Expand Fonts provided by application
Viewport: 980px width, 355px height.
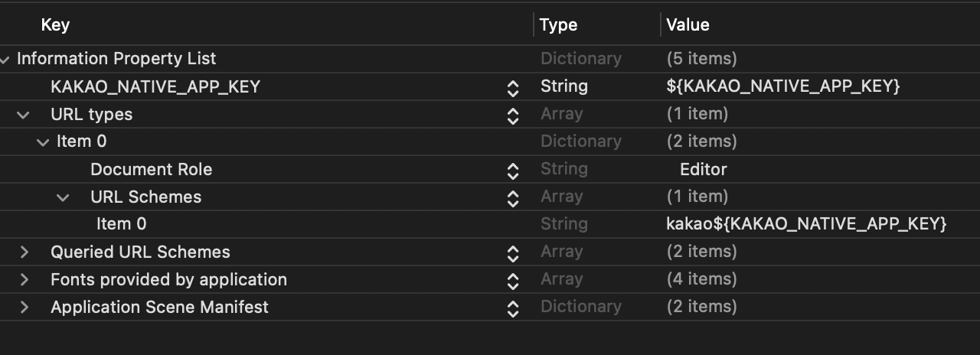[x=24, y=279]
